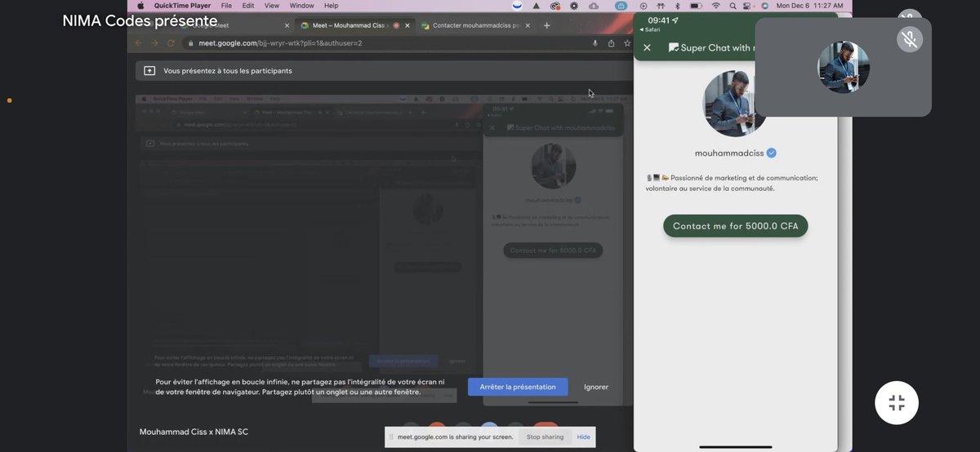The width and height of the screenshot is (980, 452).
Task: Open a new browser tab
Action: 546,25
